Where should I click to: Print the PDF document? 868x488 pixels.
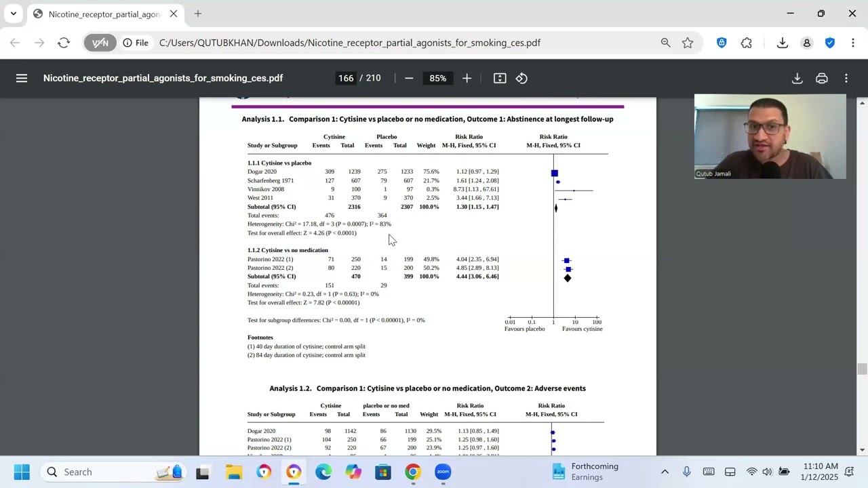(x=822, y=78)
